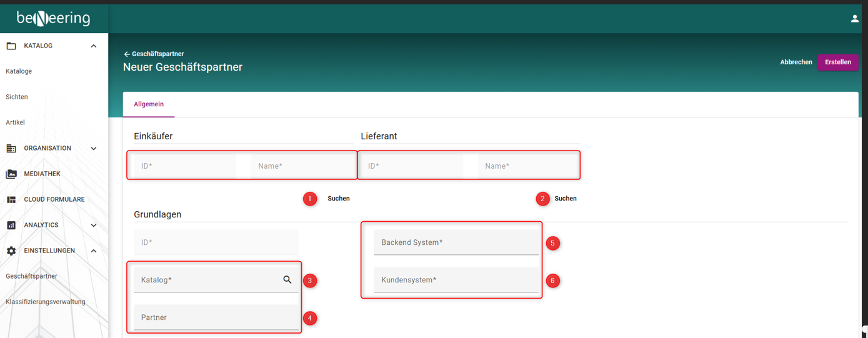Open Sichten in the sidebar

[x=17, y=97]
